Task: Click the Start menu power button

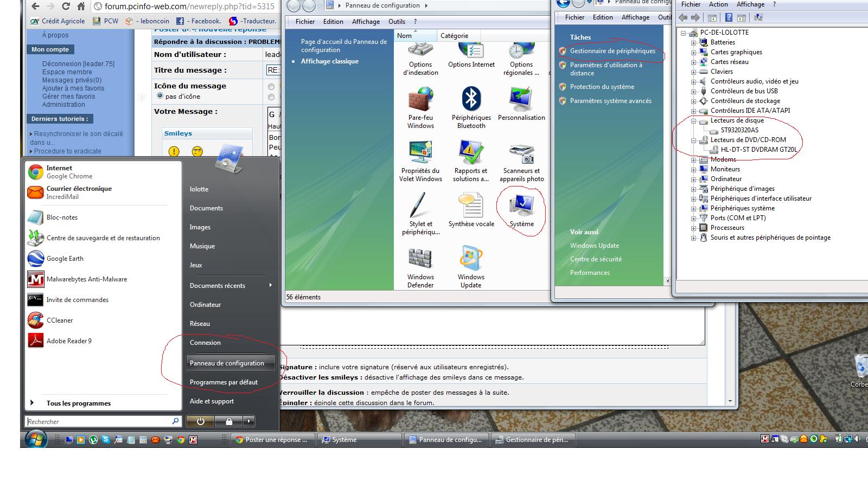Action: point(200,421)
